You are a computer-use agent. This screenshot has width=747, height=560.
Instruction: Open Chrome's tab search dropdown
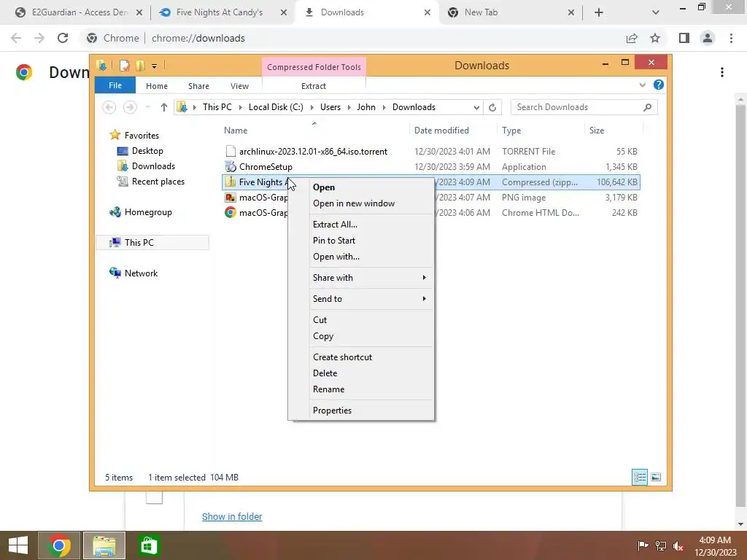656,12
